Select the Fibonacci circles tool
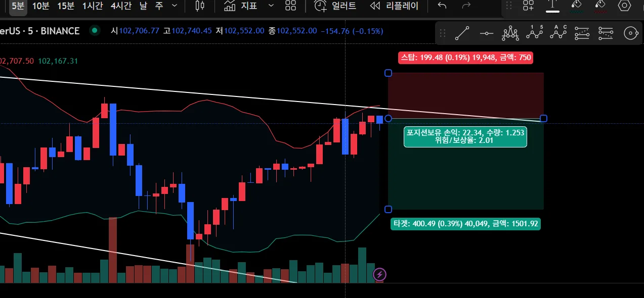The height and width of the screenshot is (298, 644). 630,33
